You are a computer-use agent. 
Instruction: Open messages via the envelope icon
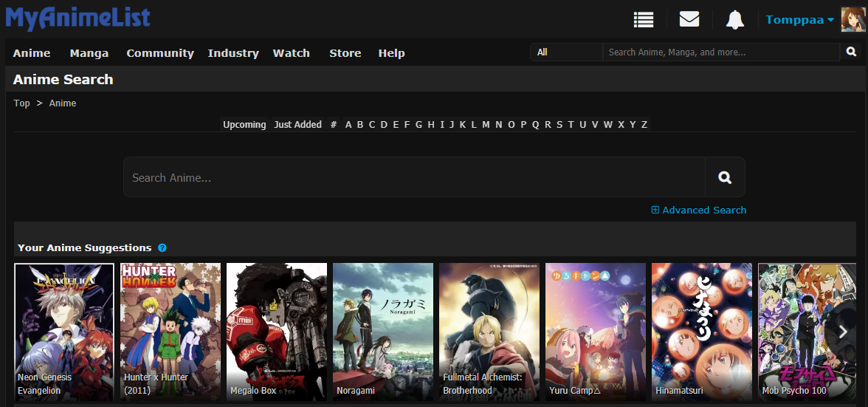pos(689,20)
